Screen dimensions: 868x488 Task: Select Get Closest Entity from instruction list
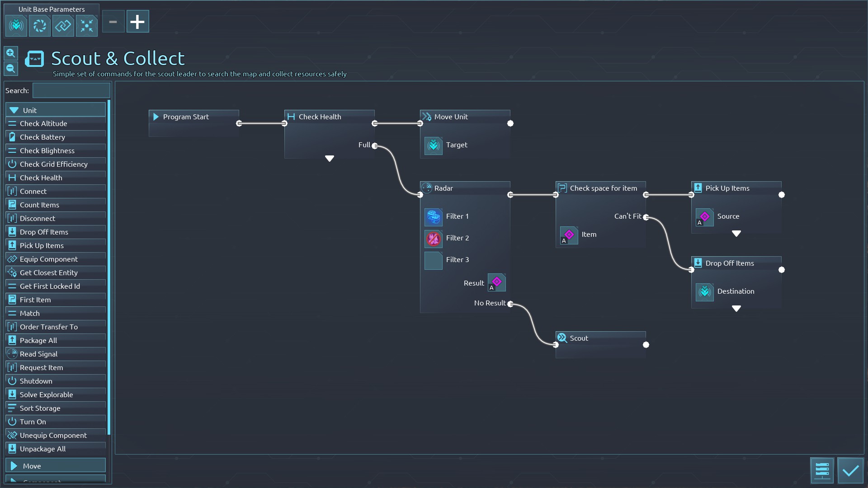pos(49,272)
